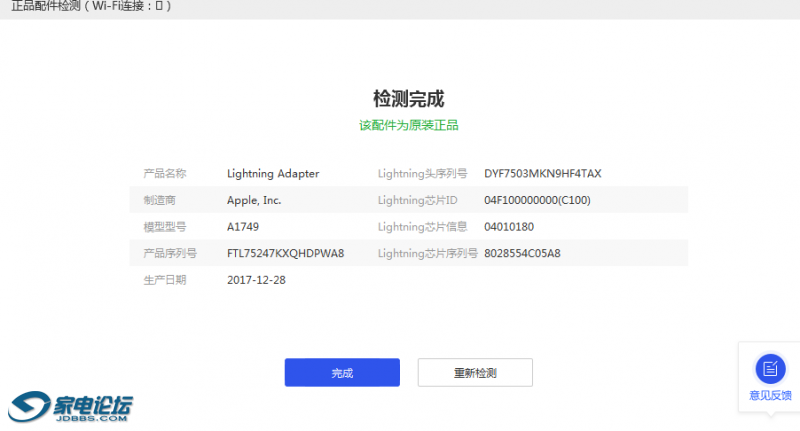Select the 生产日期 label

[x=165, y=280]
